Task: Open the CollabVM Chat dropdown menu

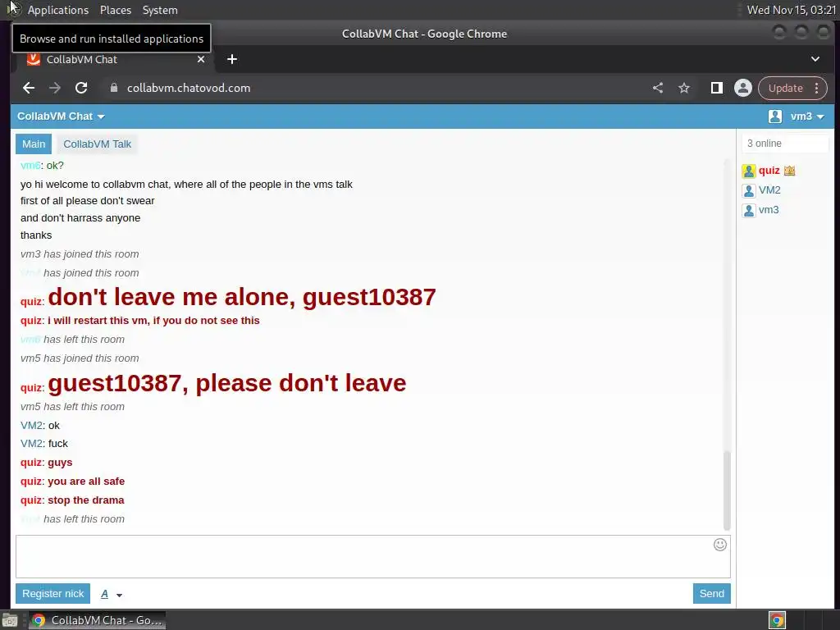Action: point(61,116)
